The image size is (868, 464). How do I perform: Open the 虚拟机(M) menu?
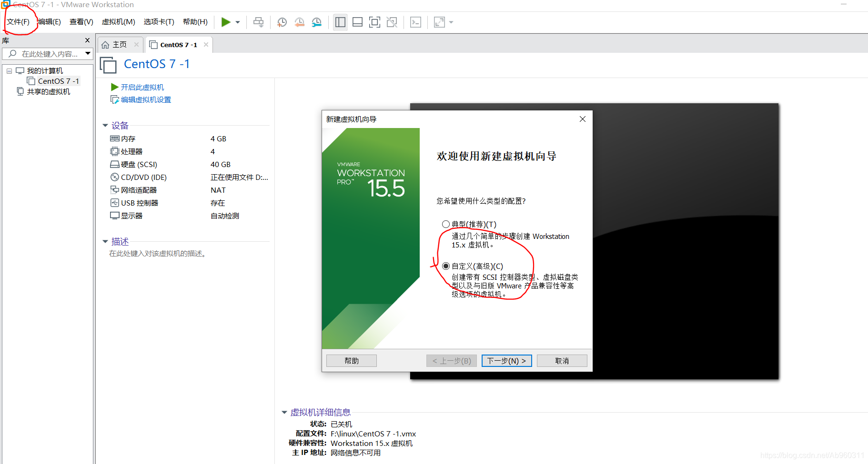119,22
